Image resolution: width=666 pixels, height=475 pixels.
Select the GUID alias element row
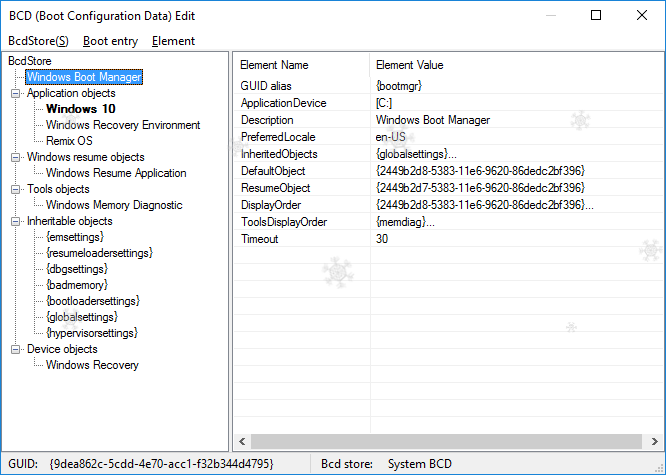[449, 86]
